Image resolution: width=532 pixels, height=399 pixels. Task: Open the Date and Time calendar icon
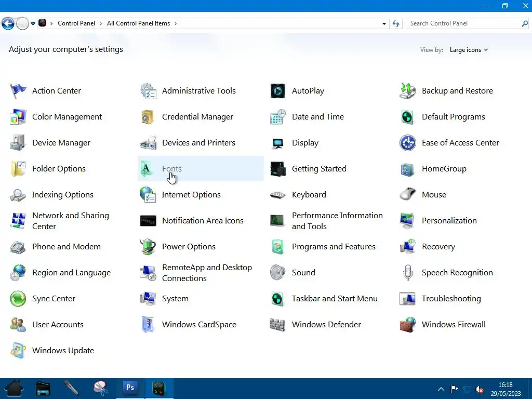(x=278, y=117)
